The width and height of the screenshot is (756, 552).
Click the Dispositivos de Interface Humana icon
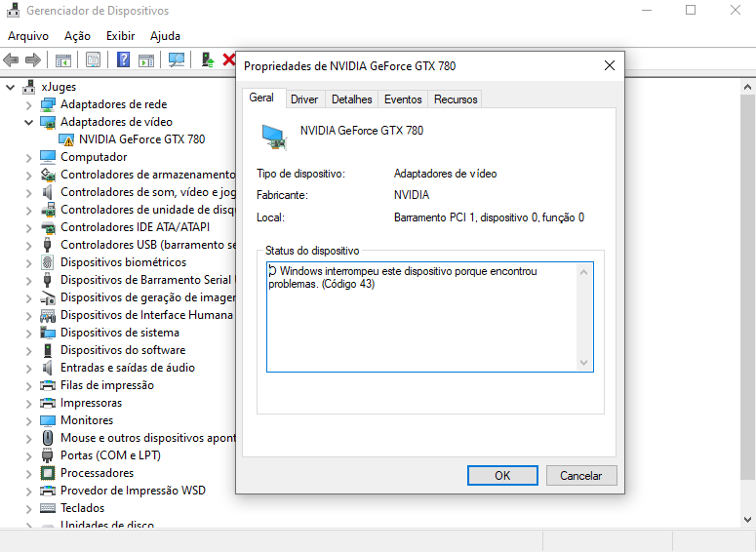[x=48, y=315]
